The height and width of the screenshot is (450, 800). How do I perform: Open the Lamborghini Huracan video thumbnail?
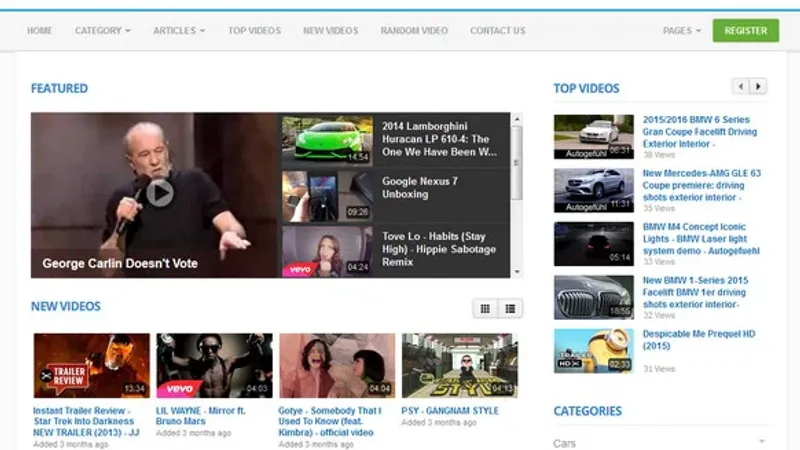tap(327, 140)
